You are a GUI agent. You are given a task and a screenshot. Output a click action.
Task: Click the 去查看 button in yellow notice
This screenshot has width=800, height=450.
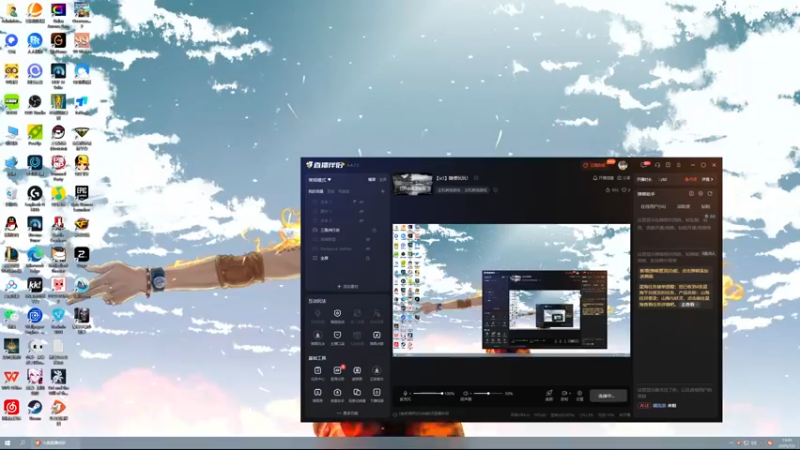pos(688,305)
